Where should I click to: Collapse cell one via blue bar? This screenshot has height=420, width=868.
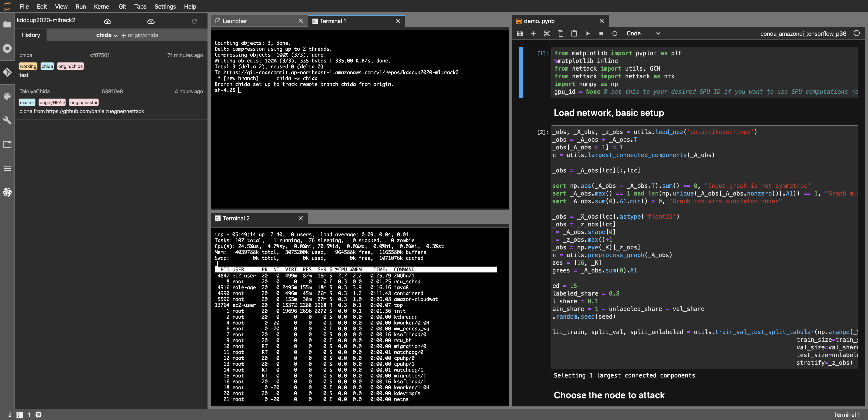(521, 72)
